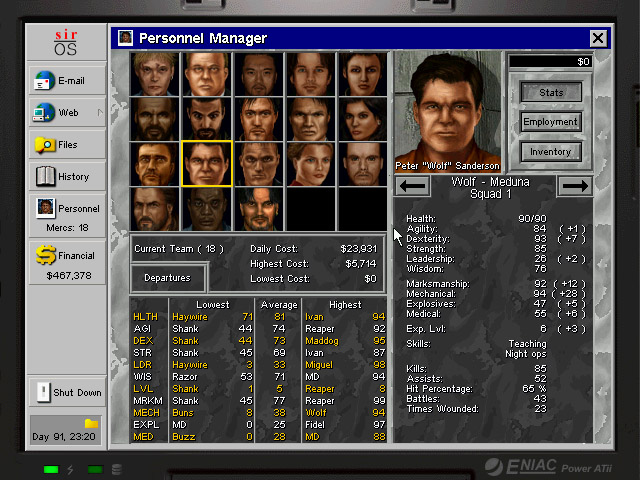Open the Files folder icon
The image size is (640, 480).
[45, 145]
